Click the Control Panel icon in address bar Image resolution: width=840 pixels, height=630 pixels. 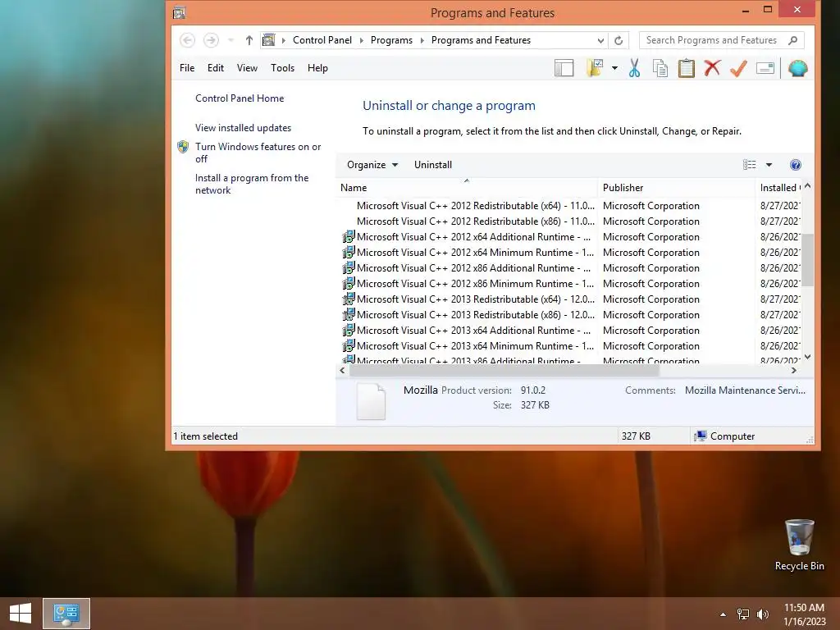pos(269,40)
